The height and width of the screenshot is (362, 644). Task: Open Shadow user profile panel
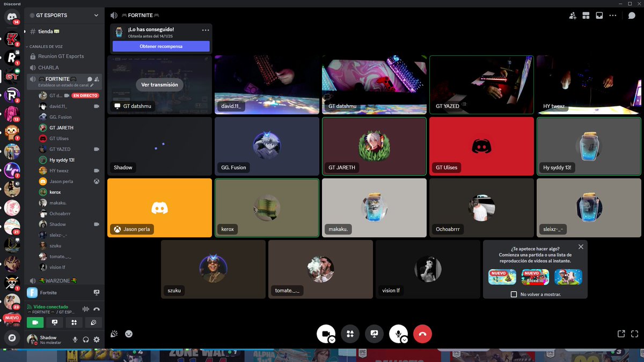point(47,339)
